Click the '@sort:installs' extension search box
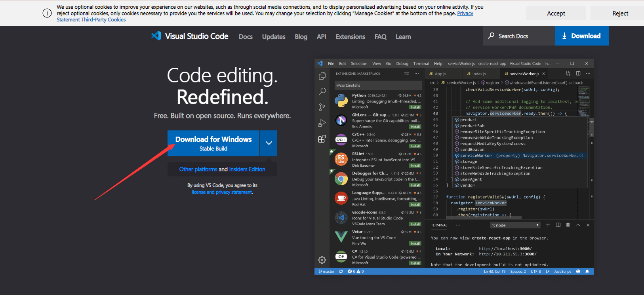 tap(378, 85)
